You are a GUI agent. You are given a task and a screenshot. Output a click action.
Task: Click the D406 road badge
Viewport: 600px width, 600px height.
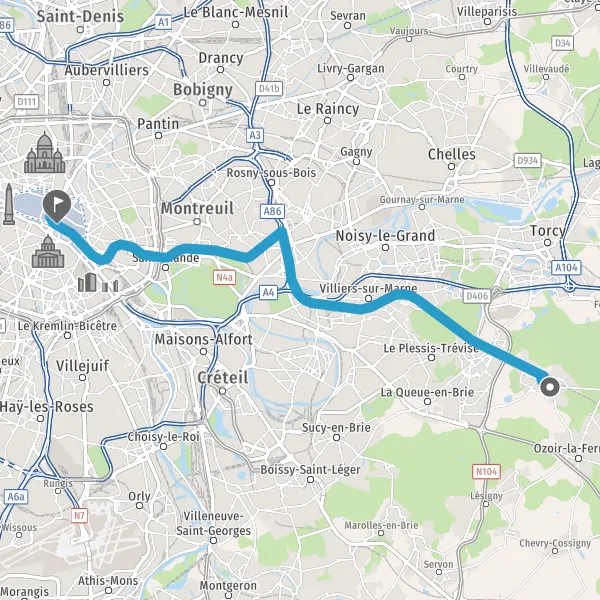477,296
